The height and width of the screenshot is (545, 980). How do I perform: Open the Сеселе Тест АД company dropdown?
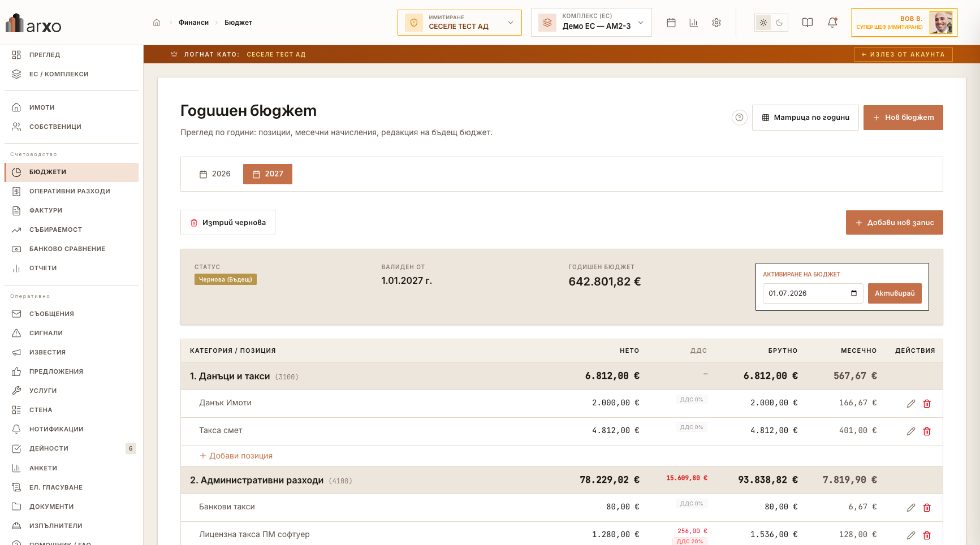click(x=460, y=23)
